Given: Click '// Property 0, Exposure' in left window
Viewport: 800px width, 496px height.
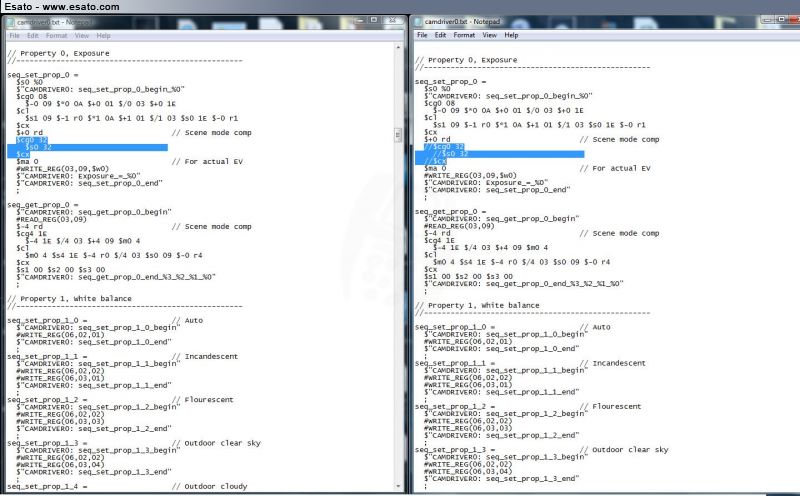Looking at the screenshot, I should [58, 53].
